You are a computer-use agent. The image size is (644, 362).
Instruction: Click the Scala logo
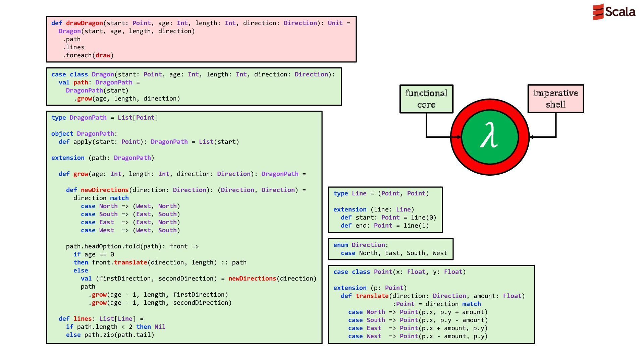614,12
